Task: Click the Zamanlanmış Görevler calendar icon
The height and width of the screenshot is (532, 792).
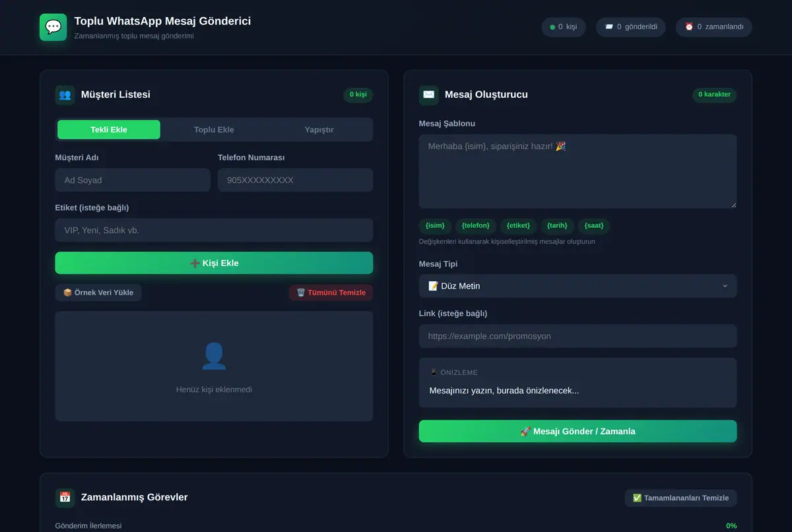Action: [65, 497]
